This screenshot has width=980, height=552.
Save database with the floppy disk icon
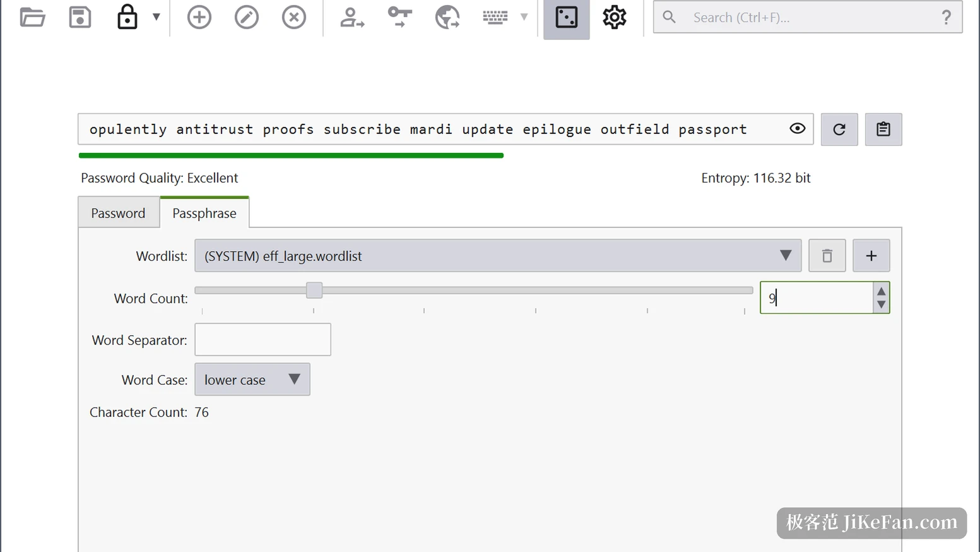(80, 17)
